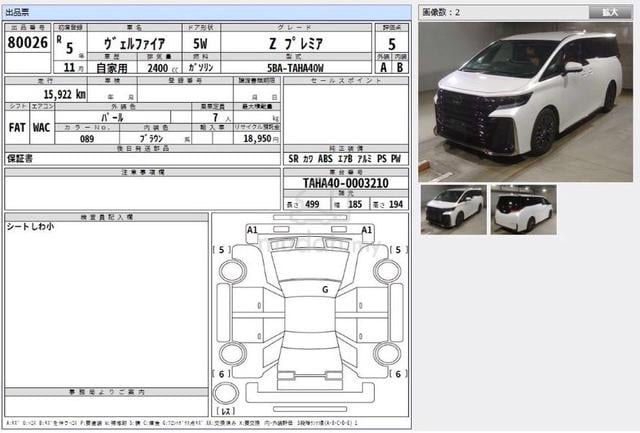Image resolution: width=640 pixels, height=433 pixels.
Task: Click the recycle deposit 18,950
Action: click(x=257, y=139)
